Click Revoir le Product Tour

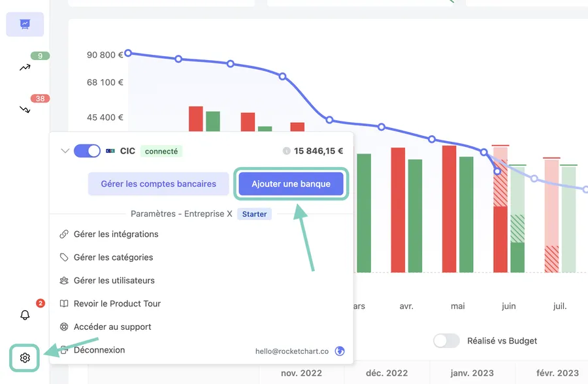click(117, 304)
